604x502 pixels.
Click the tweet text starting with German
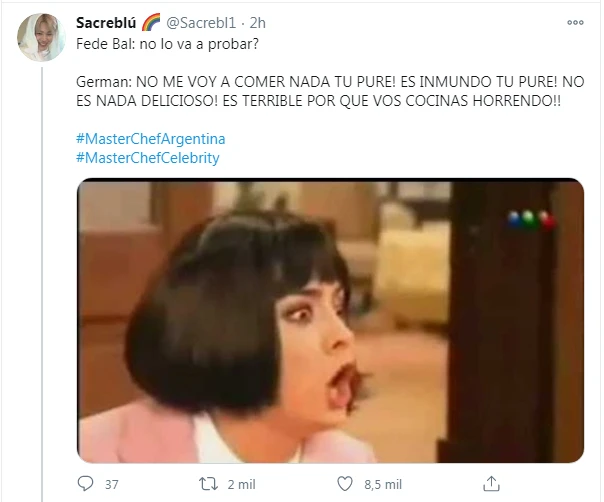330,91
